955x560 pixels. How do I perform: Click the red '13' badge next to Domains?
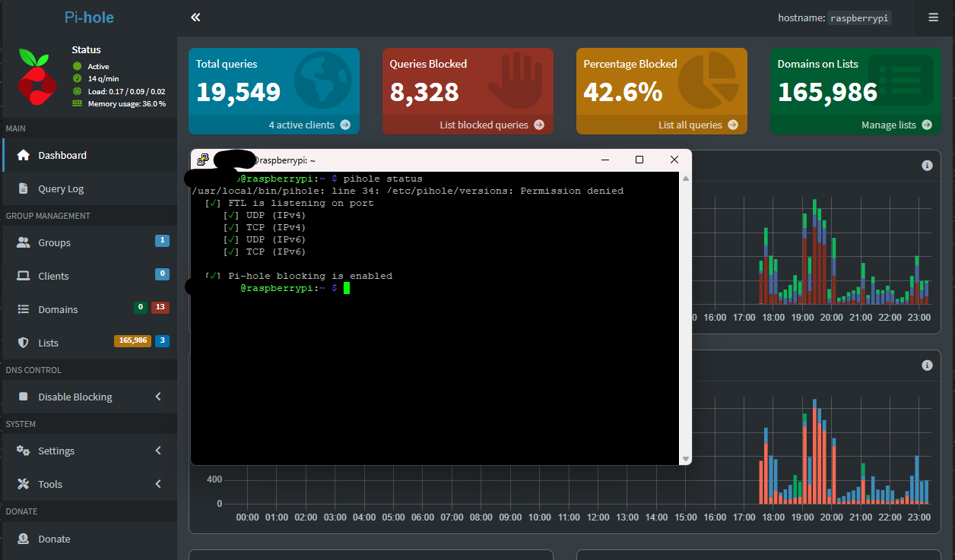160,308
